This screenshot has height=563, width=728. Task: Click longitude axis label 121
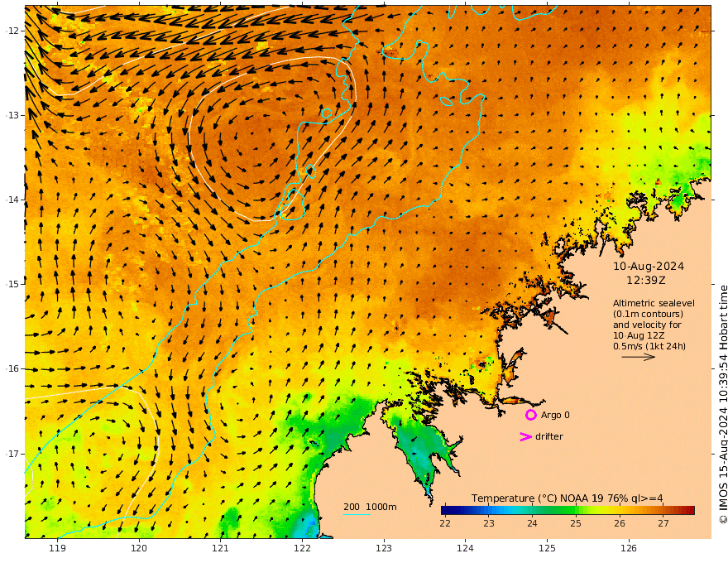pos(221,548)
